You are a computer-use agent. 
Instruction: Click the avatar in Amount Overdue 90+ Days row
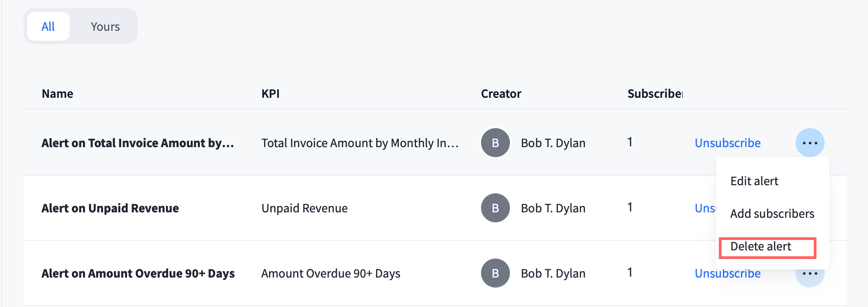point(495,273)
